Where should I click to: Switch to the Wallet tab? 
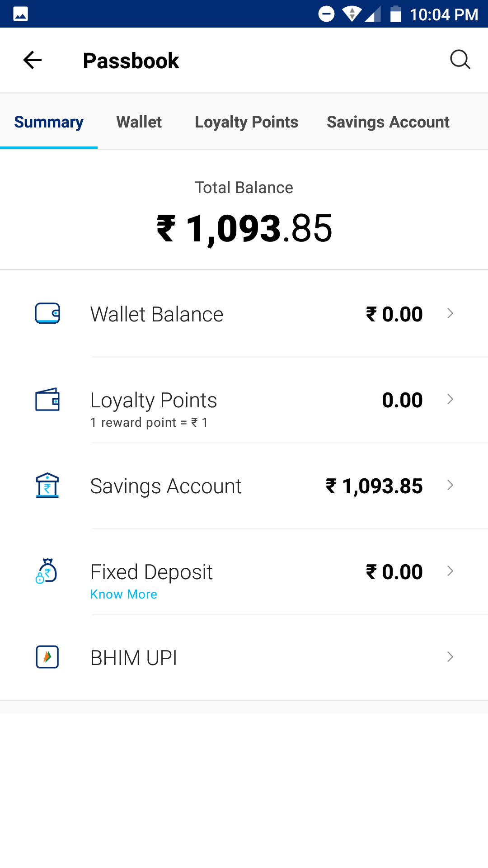point(139,122)
